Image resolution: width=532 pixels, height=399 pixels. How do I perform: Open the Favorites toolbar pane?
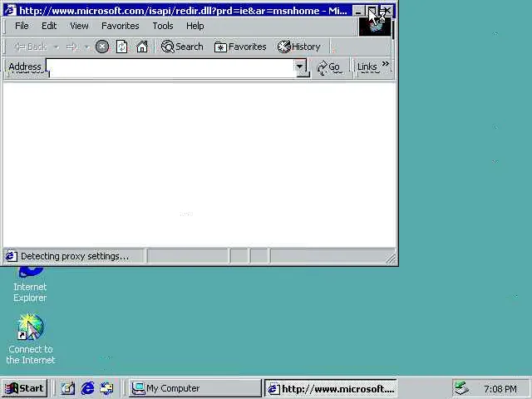(240, 47)
